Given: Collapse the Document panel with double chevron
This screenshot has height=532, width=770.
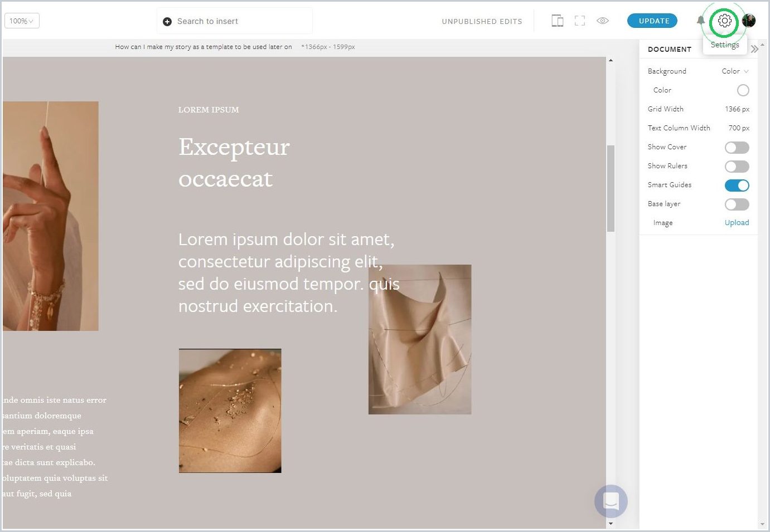Looking at the screenshot, I should pyautogui.click(x=754, y=49).
